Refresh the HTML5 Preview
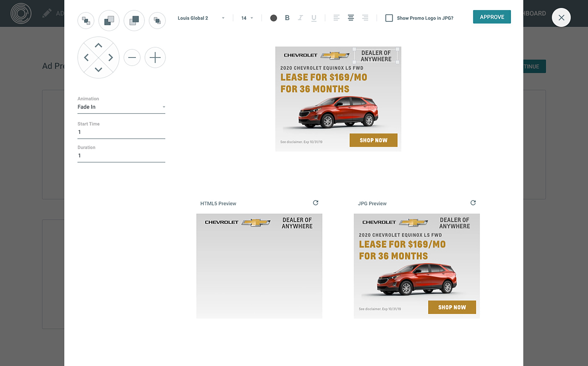The image size is (588, 366). [x=316, y=203]
